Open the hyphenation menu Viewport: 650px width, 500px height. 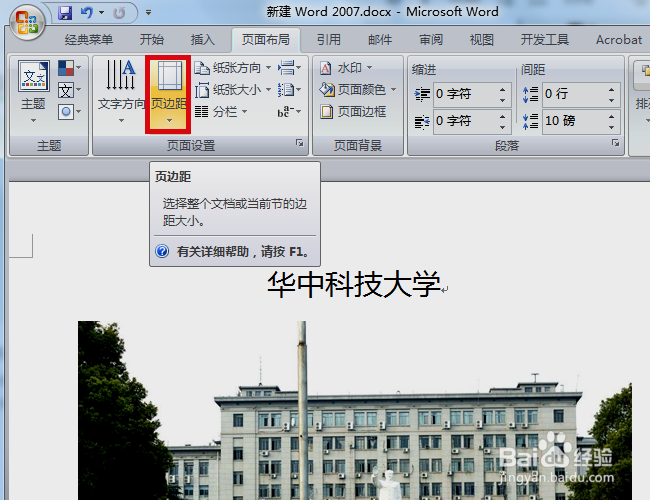289,112
